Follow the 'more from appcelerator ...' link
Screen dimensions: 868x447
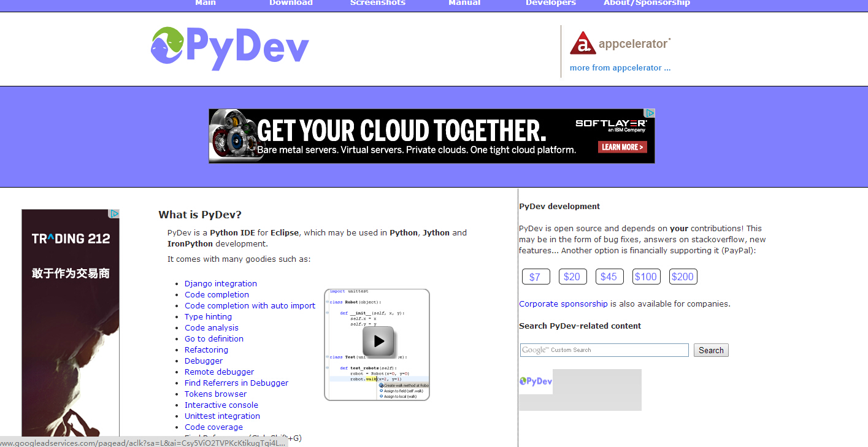[620, 67]
